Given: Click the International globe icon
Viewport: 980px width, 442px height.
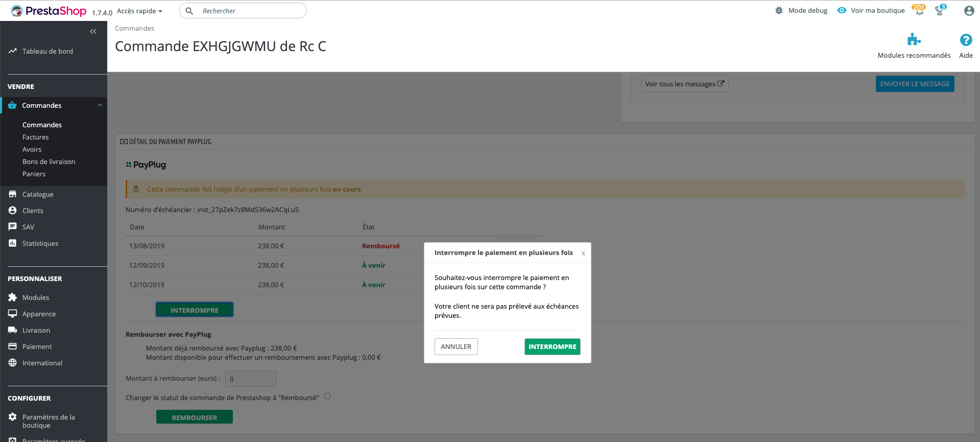Looking at the screenshot, I should coord(13,363).
